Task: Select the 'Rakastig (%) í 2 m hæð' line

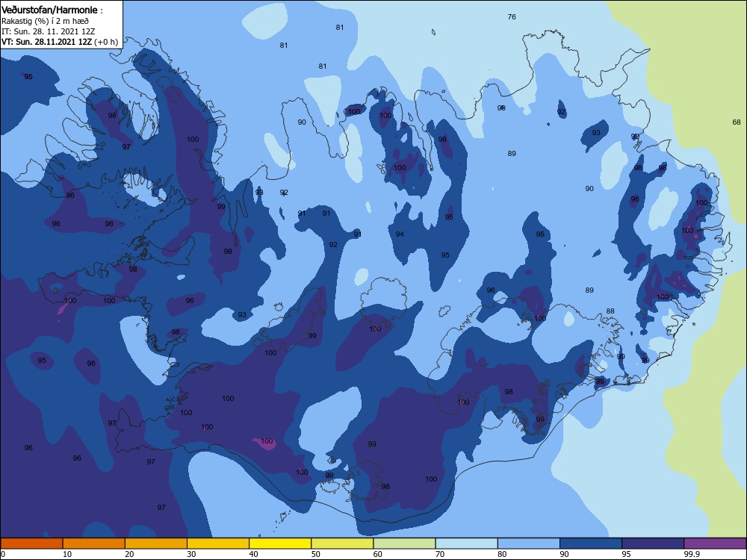Action: click(45, 21)
